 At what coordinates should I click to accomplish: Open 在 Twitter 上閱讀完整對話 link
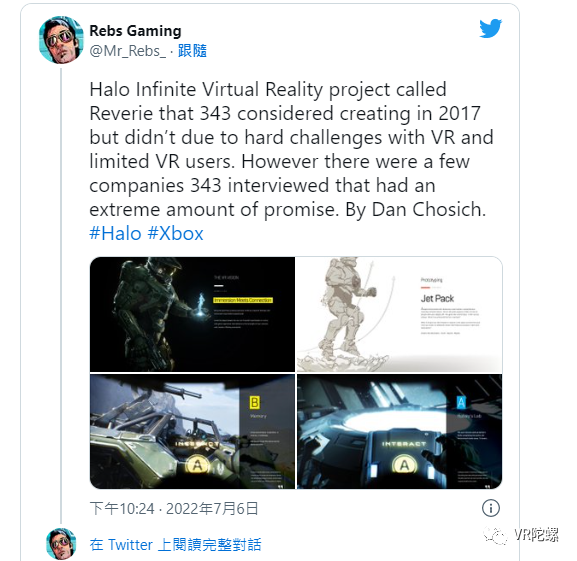175,544
